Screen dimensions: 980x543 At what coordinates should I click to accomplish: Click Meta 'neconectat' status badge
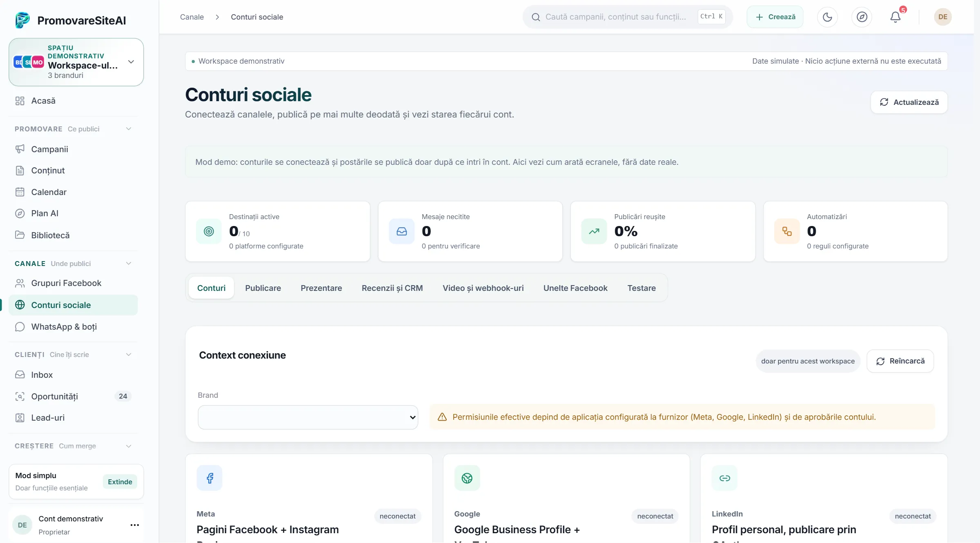pos(397,516)
